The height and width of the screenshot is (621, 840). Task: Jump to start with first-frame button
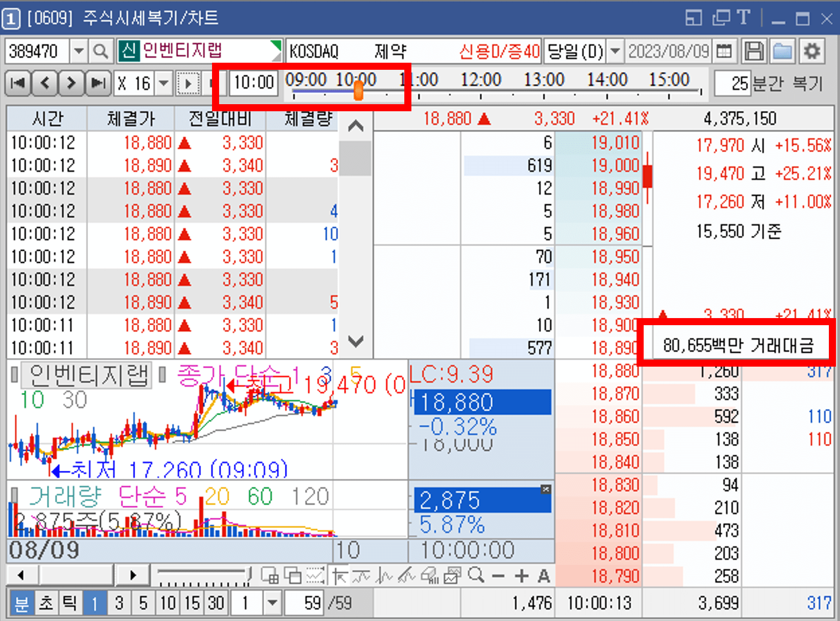click(18, 82)
